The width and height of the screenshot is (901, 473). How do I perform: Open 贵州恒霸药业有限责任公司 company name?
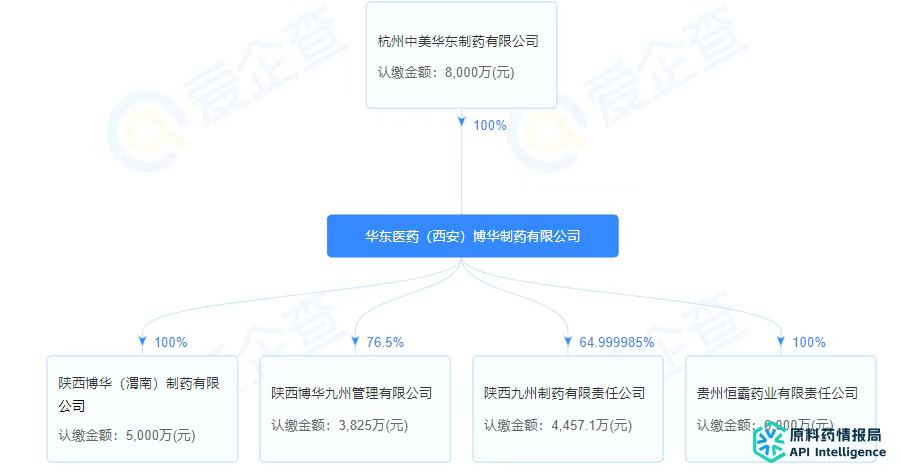tap(777, 394)
